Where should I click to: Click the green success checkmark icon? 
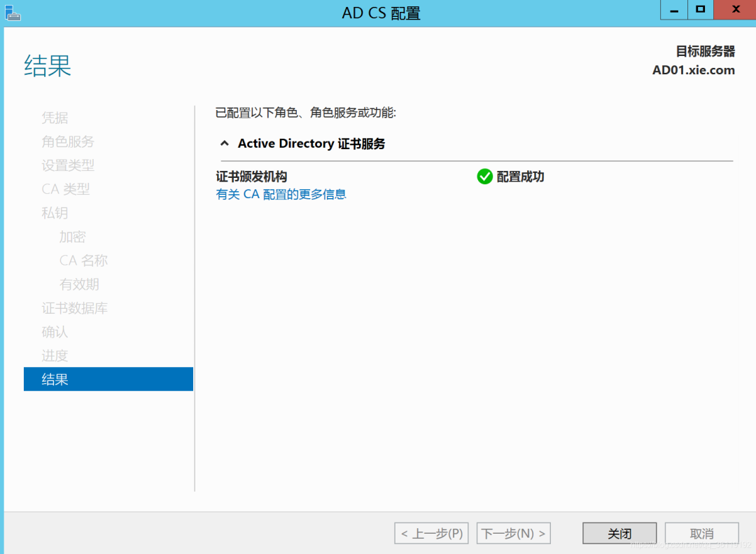click(x=484, y=176)
